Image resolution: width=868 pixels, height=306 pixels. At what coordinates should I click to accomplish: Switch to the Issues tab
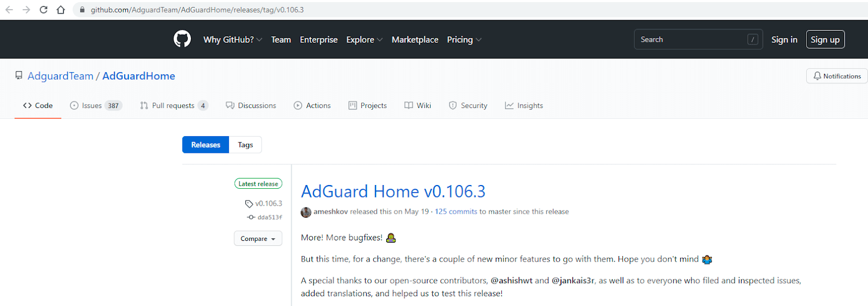[96, 105]
